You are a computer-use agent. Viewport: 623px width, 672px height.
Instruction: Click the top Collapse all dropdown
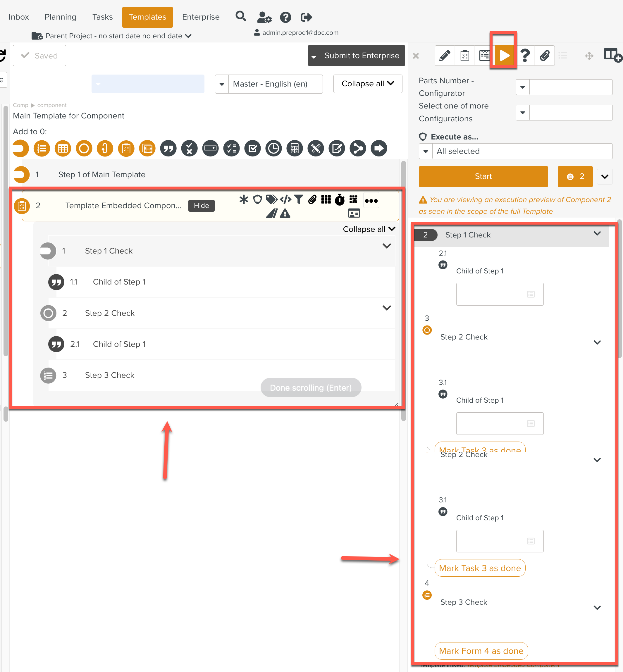[368, 84]
